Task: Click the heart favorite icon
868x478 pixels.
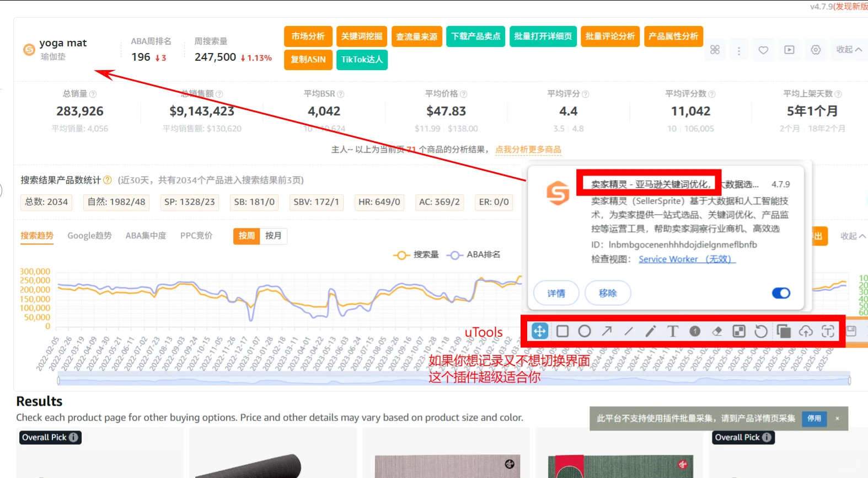Action: pyautogui.click(x=763, y=50)
